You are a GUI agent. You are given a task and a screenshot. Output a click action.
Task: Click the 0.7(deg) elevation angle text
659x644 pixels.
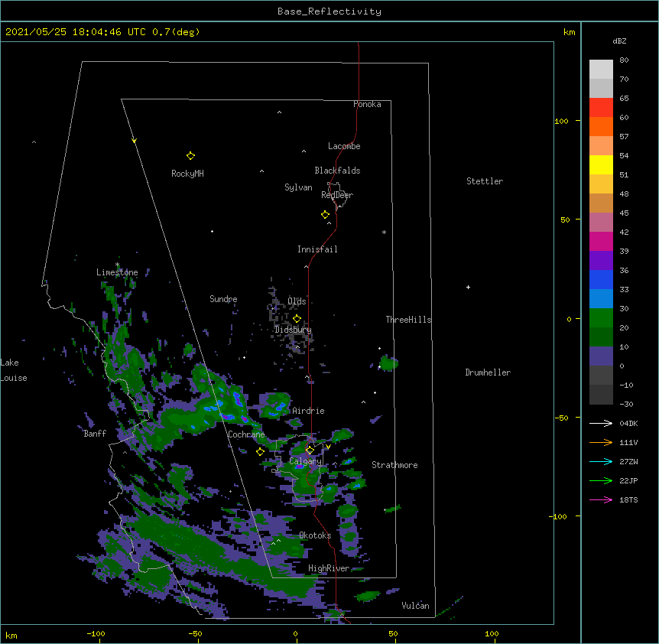(176, 32)
